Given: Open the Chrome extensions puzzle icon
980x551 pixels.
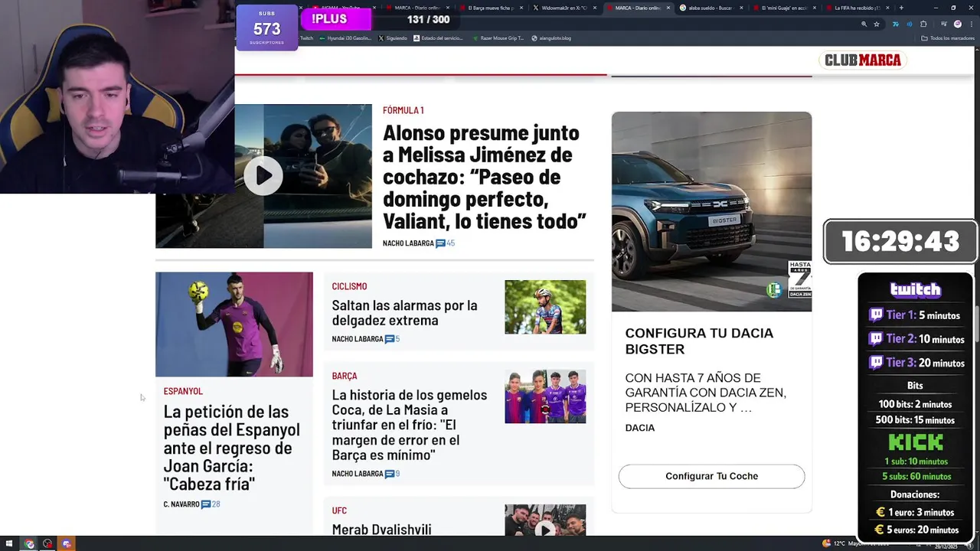Looking at the screenshot, I should point(923,24).
